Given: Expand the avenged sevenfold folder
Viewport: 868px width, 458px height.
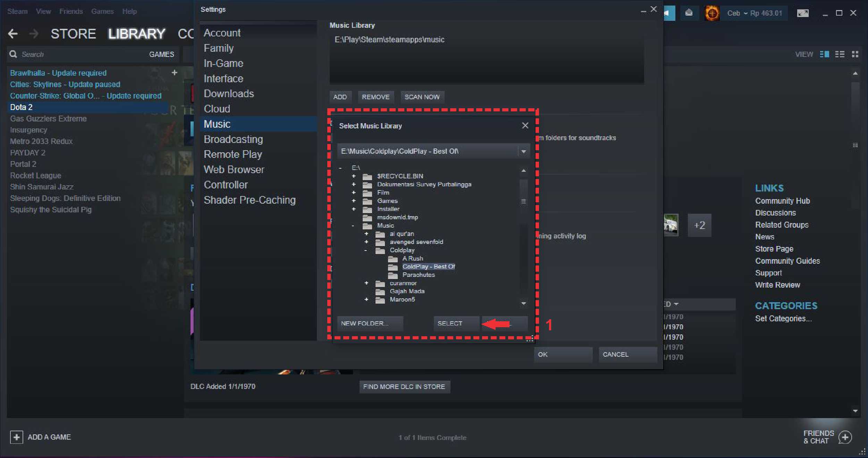Looking at the screenshot, I should [x=366, y=242].
